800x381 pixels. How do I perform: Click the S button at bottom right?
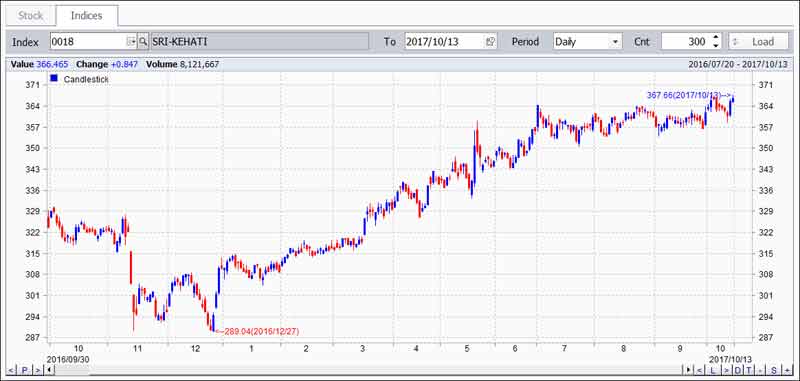pos(773,370)
